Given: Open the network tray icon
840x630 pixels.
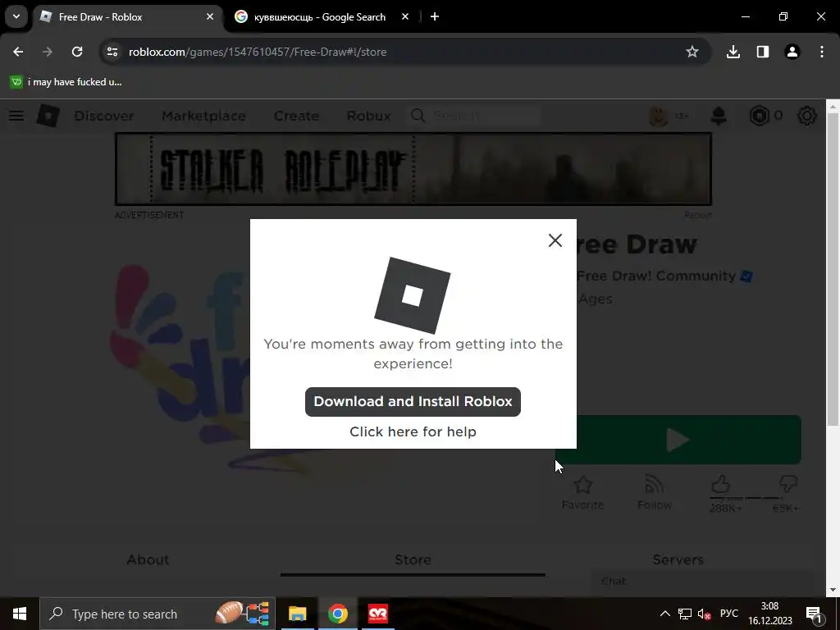Looking at the screenshot, I should 685,614.
